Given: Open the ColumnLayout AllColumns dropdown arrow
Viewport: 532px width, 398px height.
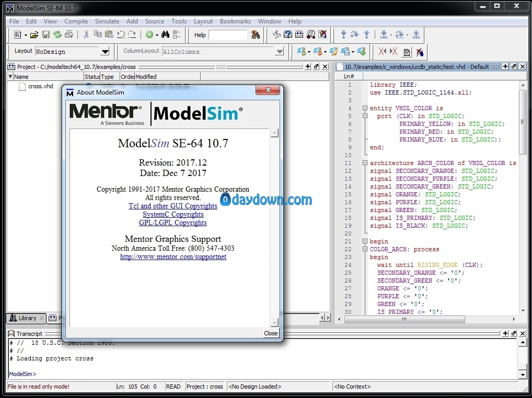Looking at the screenshot, I should tap(279, 52).
